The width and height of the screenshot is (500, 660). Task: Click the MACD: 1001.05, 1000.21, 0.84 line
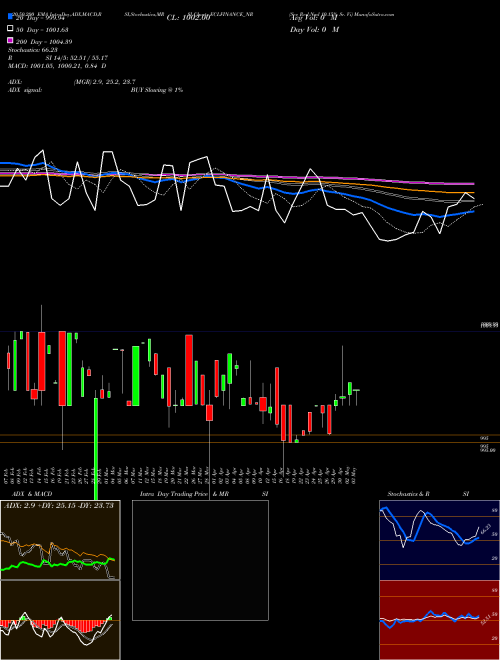coord(57,66)
